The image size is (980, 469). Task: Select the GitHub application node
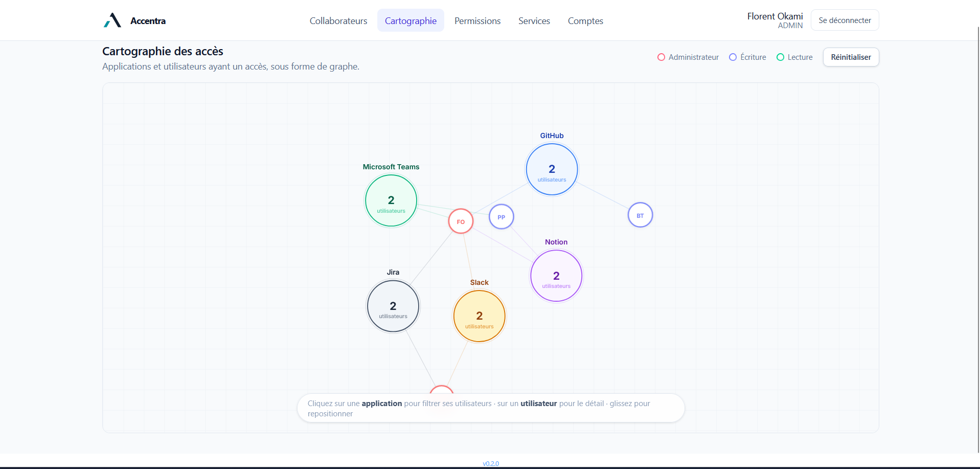click(552, 169)
